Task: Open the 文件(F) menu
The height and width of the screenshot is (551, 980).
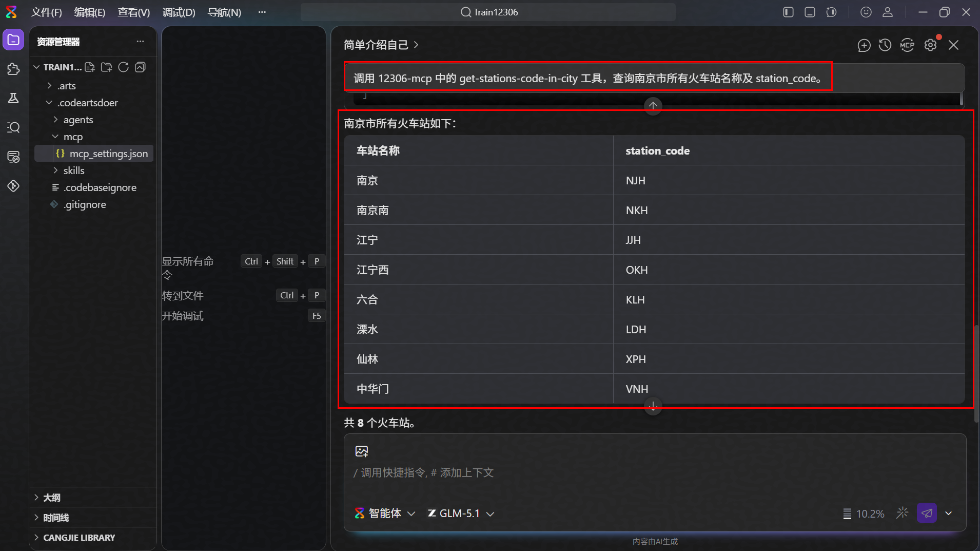Action: (x=46, y=12)
